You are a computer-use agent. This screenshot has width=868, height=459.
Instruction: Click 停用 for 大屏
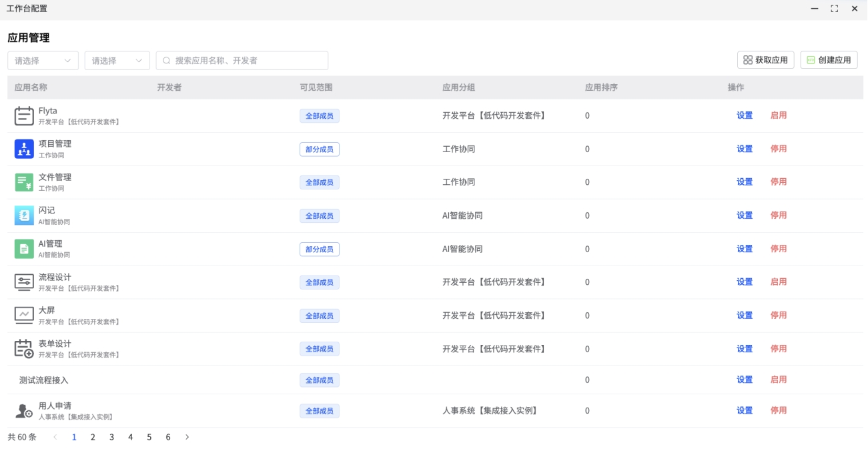[779, 315]
